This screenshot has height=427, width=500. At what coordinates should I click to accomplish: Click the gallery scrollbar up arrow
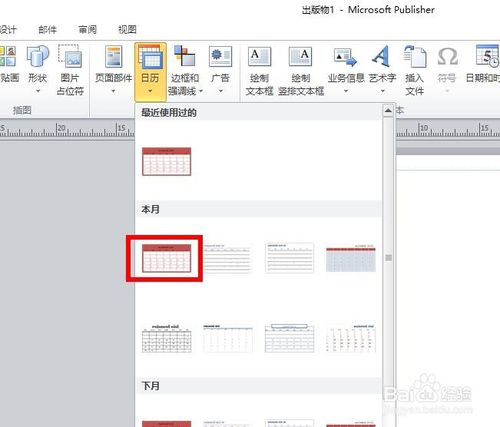point(388,110)
